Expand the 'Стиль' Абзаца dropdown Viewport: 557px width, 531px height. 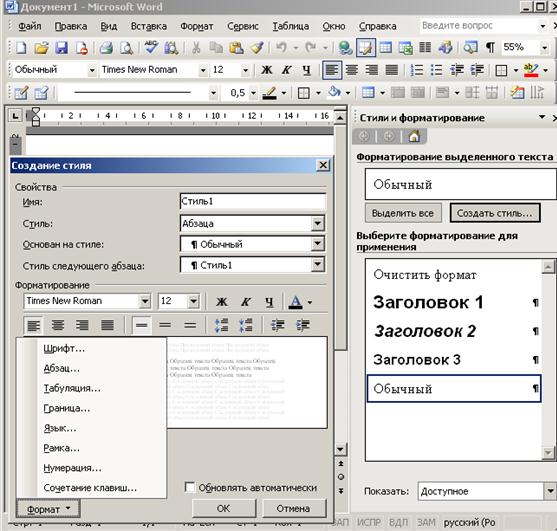(x=318, y=223)
